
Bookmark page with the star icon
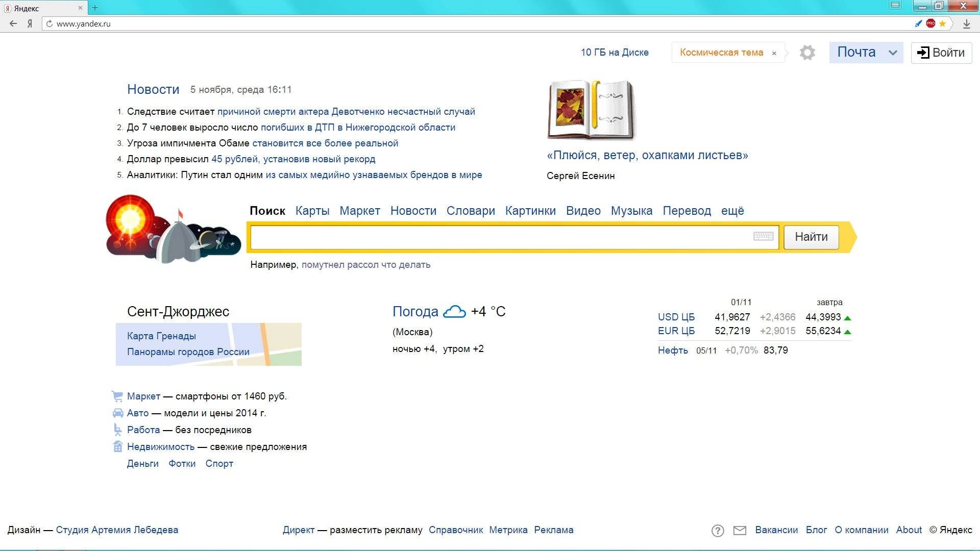tap(942, 23)
